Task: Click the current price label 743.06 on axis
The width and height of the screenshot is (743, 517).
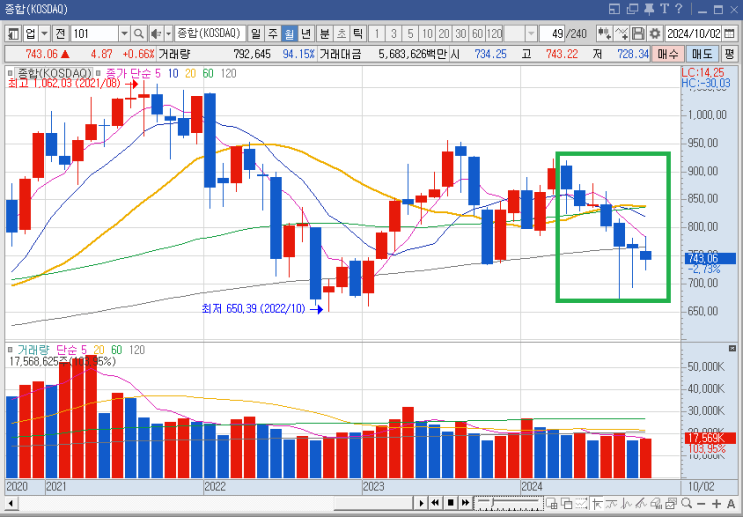Action: click(710, 259)
